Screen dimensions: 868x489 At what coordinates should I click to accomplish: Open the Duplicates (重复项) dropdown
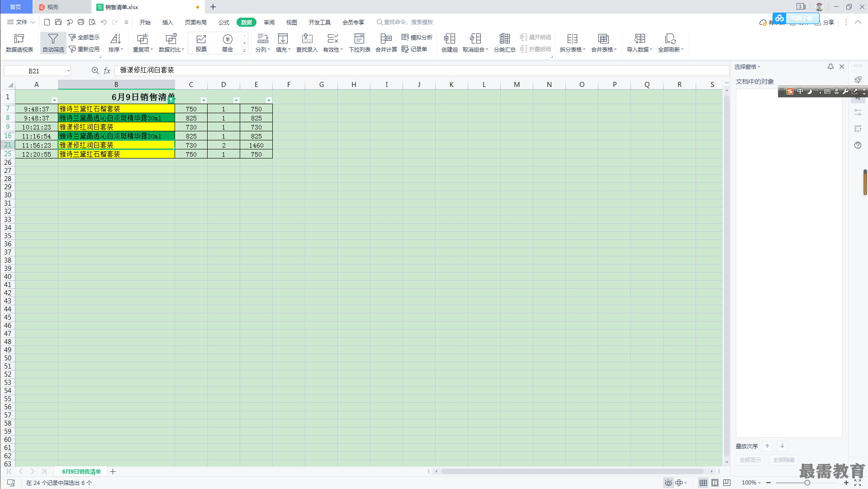tap(143, 43)
